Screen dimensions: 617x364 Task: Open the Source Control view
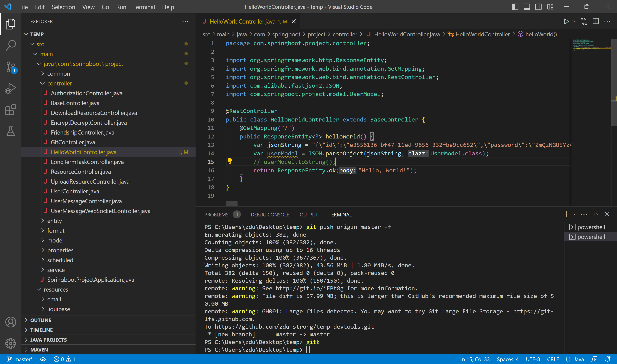tap(11, 67)
